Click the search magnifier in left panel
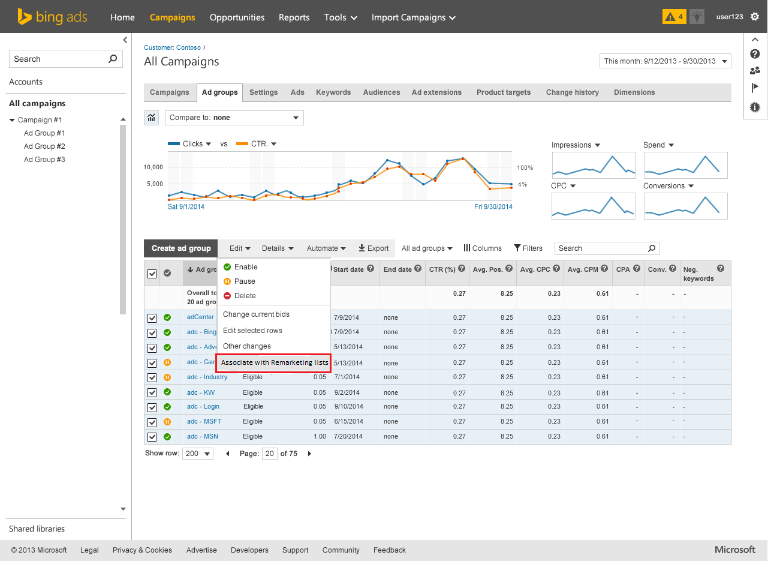 click(x=113, y=59)
